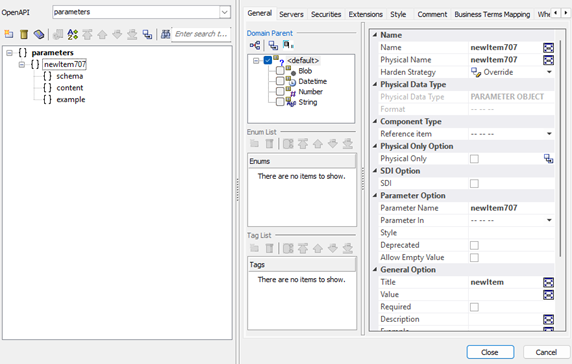Check the String domain checkbox
This screenshot has height=364, width=572.
(280, 102)
